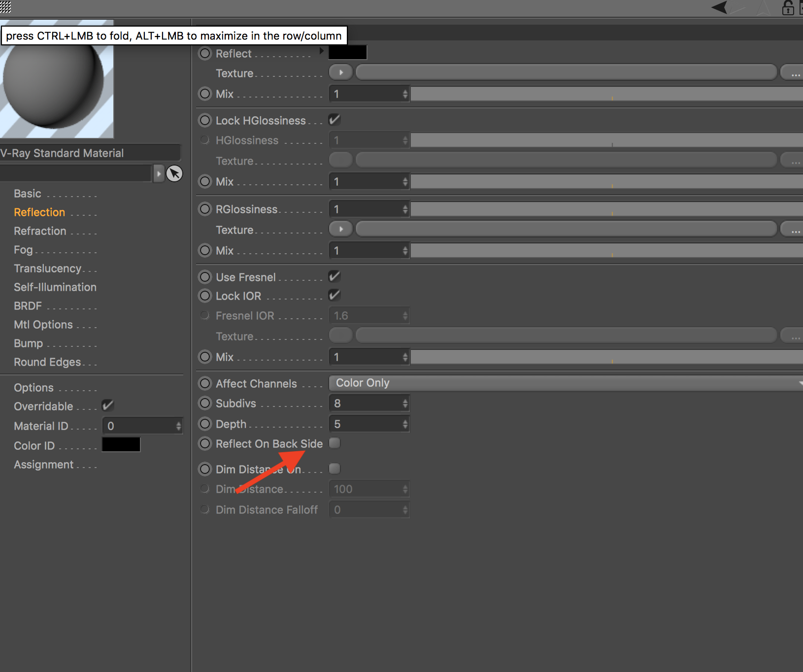The width and height of the screenshot is (803, 672).
Task: Open the Self-Illumination tab
Action: coord(55,287)
